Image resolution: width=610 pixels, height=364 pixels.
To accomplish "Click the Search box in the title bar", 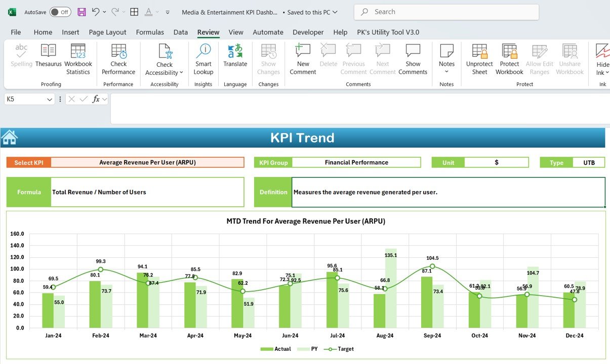I will pyautogui.click(x=446, y=12).
